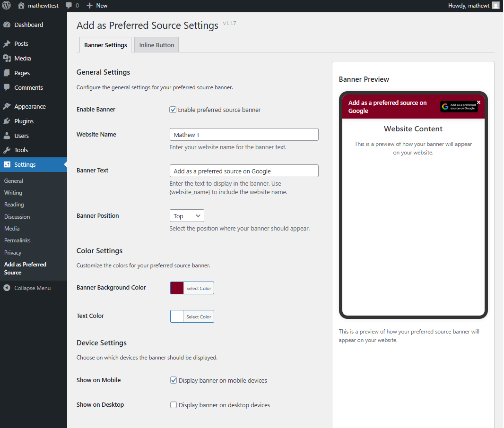Click the + New admin bar button
The width and height of the screenshot is (504, 428).
(97, 6)
